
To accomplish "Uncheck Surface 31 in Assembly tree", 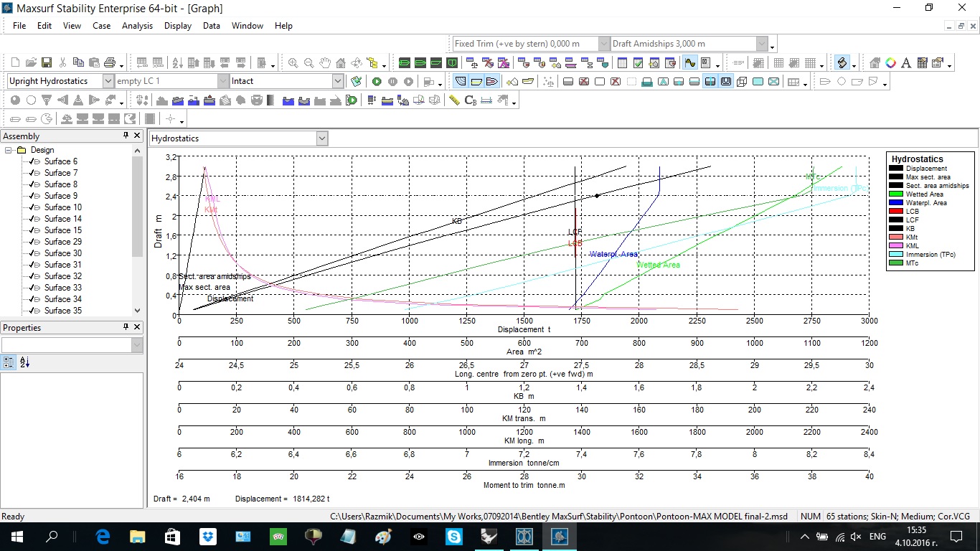I will point(32,265).
